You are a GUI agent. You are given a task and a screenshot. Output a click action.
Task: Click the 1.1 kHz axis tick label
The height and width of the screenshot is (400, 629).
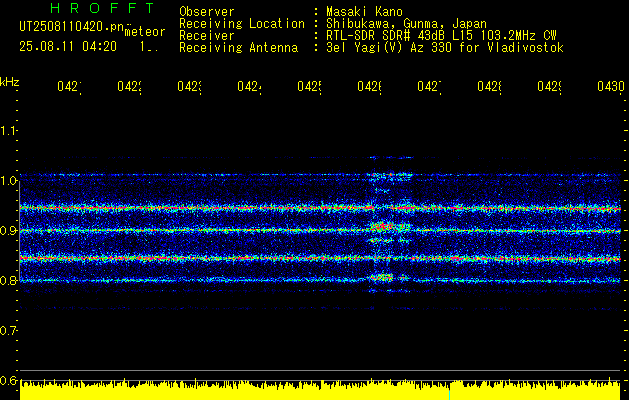click(9, 131)
